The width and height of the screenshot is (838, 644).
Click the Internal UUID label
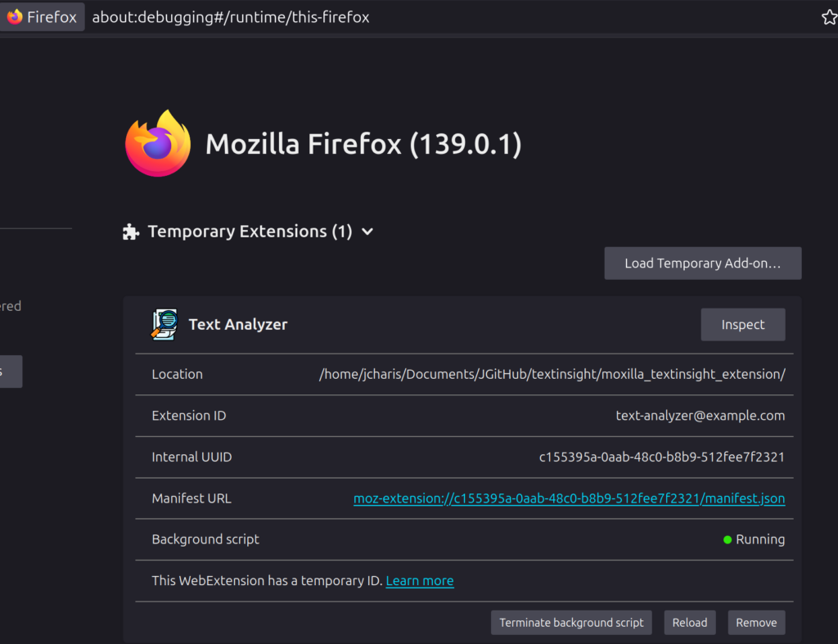191,457
